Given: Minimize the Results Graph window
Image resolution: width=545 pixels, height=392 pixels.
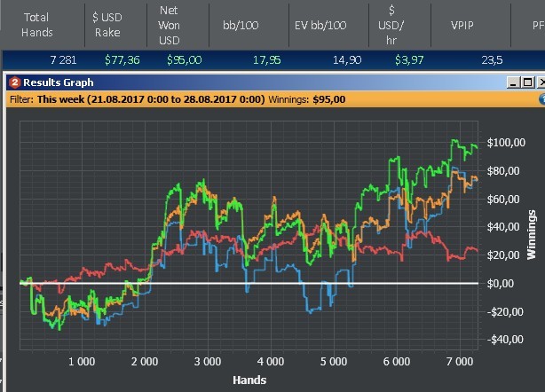Looking at the screenshot, I should click(x=513, y=82).
